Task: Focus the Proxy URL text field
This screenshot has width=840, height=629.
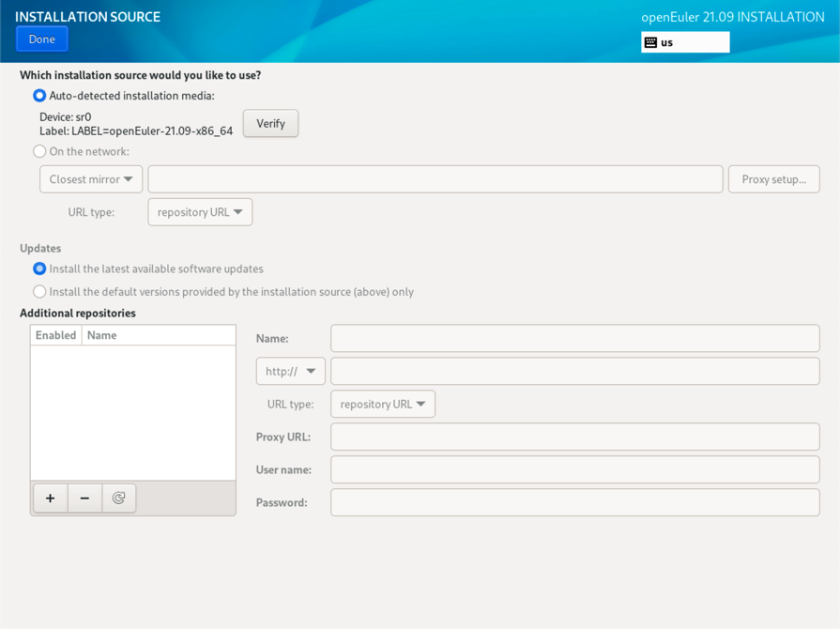Action: tap(574, 437)
